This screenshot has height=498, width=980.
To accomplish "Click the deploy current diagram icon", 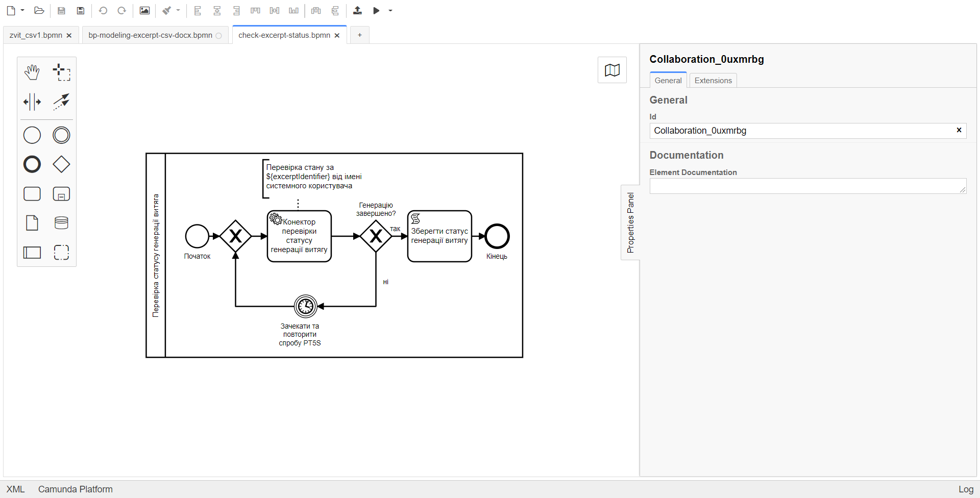I will point(357,10).
